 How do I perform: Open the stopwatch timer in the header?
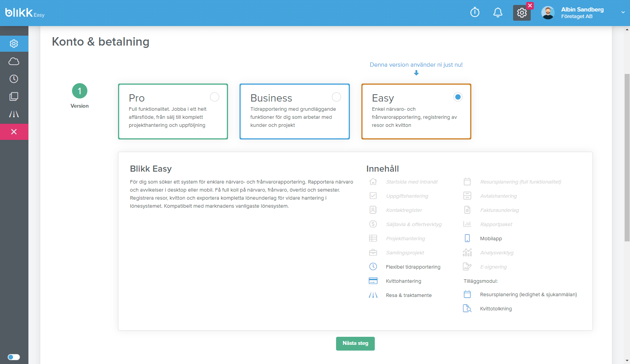tap(475, 13)
